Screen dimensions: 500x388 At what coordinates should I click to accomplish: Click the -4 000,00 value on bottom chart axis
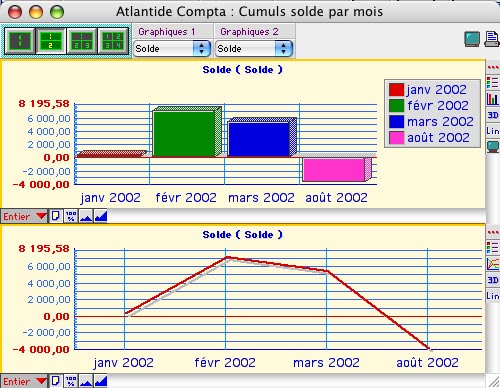[41, 349]
